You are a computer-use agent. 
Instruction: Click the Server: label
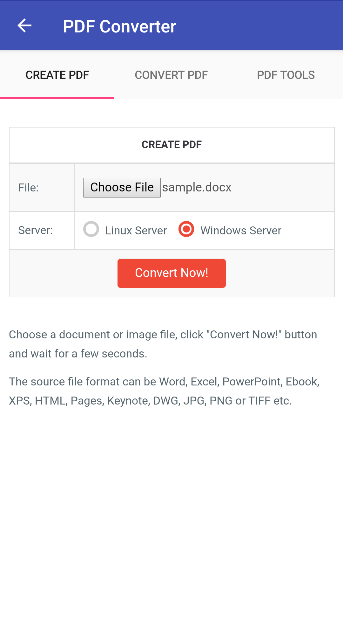(36, 230)
